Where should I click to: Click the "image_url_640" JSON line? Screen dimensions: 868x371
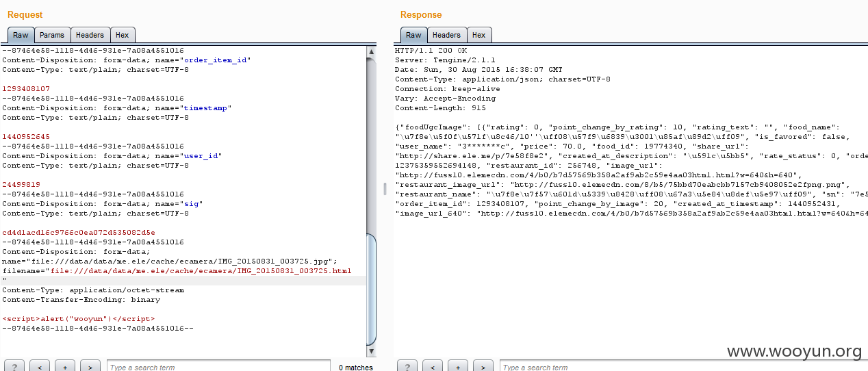coord(631,214)
